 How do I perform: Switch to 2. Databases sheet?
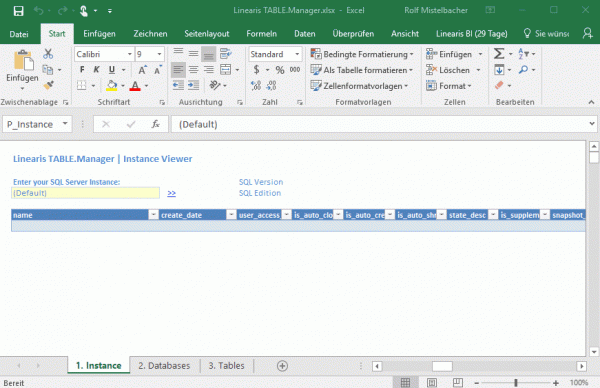pyautogui.click(x=164, y=365)
